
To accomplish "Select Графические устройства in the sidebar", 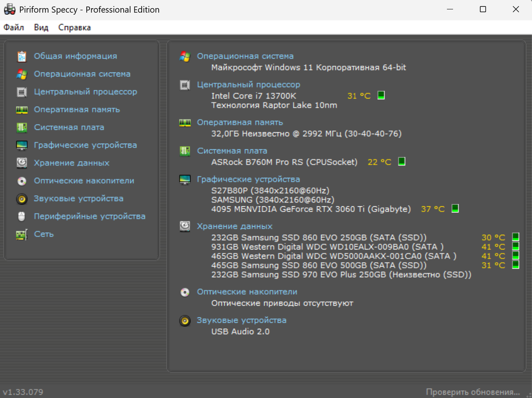I will coord(85,145).
